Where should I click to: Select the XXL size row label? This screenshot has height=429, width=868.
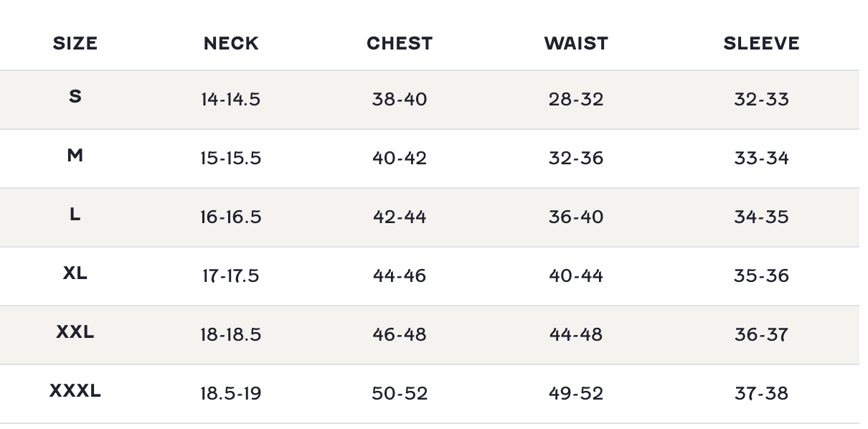(x=75, y=331)
